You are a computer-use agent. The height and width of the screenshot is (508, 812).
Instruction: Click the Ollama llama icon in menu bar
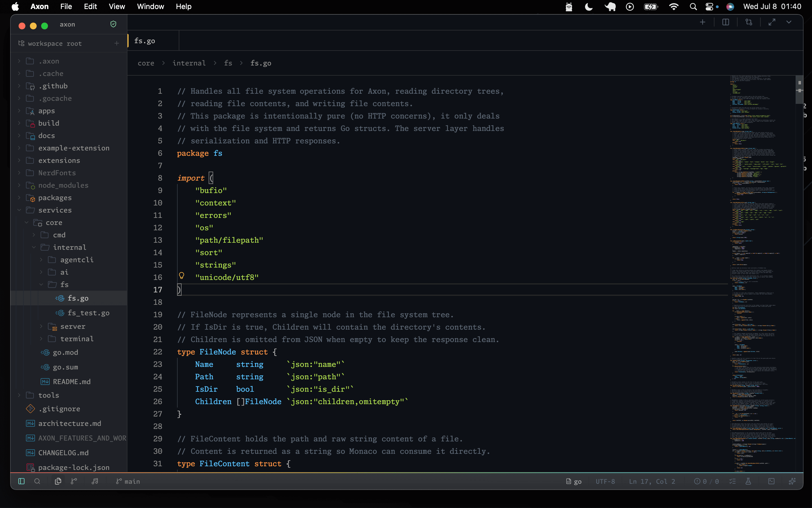coord(569,7)
